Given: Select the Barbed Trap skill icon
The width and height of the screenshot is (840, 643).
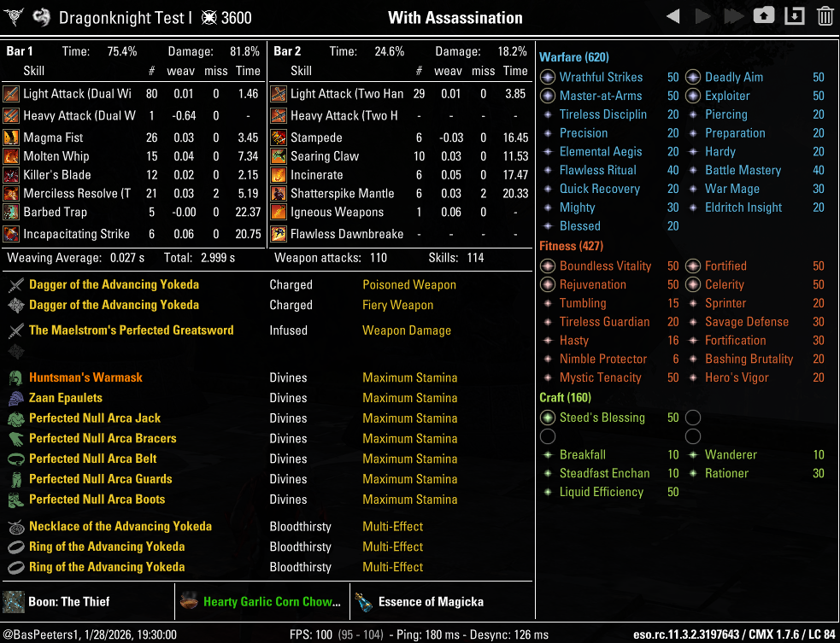Looking at the screenshot, I should pyautogui.click(x=11, y=212).
